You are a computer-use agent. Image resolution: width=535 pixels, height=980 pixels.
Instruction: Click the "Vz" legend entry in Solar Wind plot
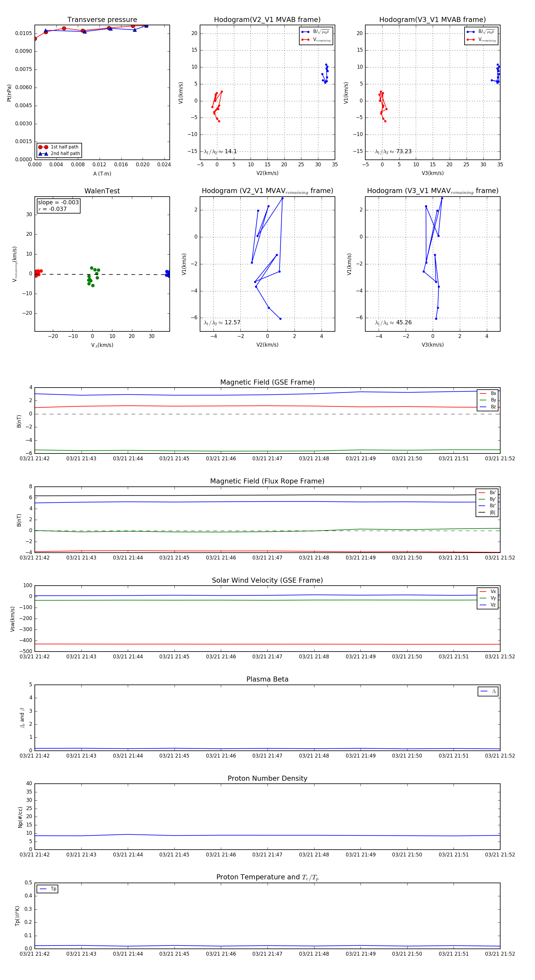(x=488, y=605)
